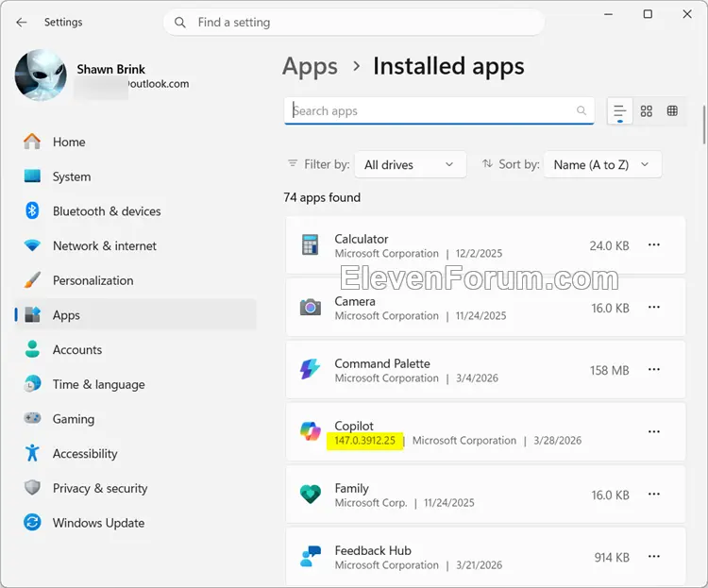Click the Home house icon
This screenshot has height=588, width=708.
pyautogui.click(x=32, y=142)
